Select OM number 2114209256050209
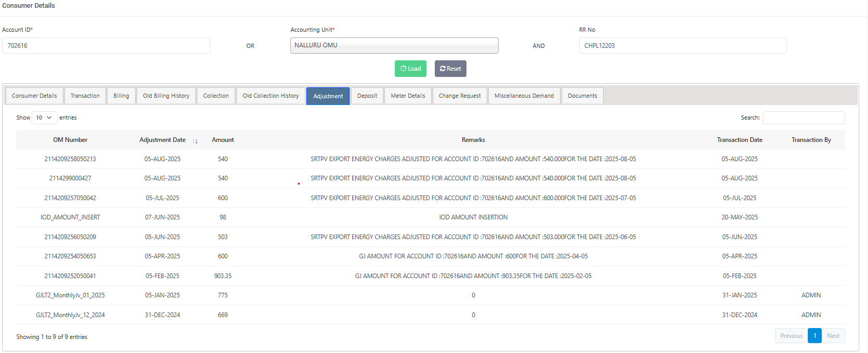868x353 pixels. [x=70, y=237]
